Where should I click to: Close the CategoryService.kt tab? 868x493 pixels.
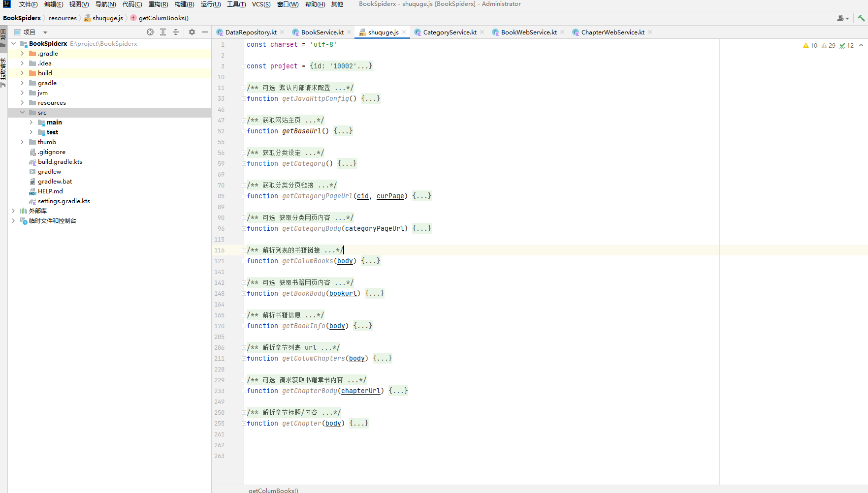[482, 32]
